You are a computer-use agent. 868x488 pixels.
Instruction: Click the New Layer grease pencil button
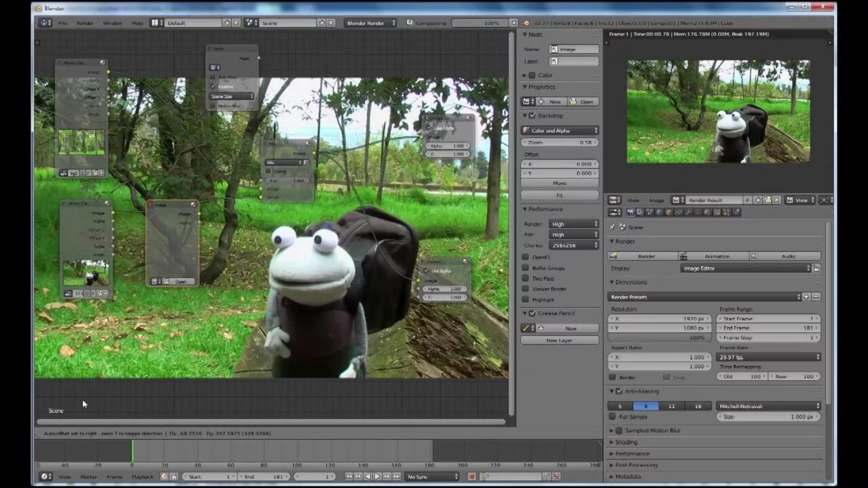(x=560, y=340)
